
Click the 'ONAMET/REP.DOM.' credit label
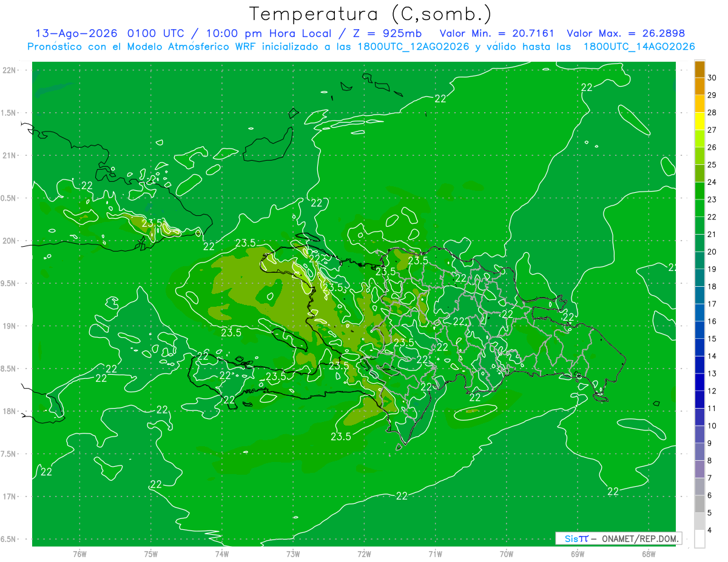coord(641,538)
